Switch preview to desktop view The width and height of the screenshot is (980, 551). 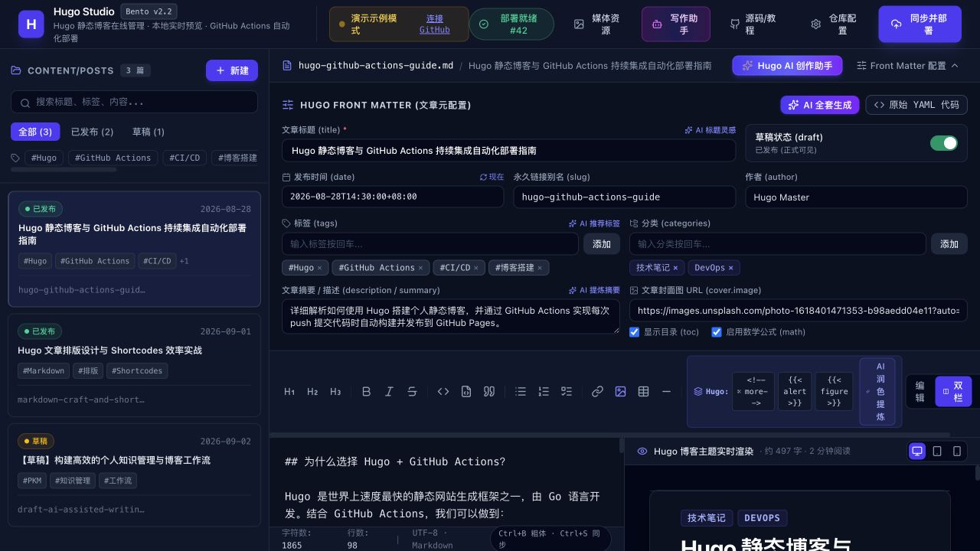[917, 452]
